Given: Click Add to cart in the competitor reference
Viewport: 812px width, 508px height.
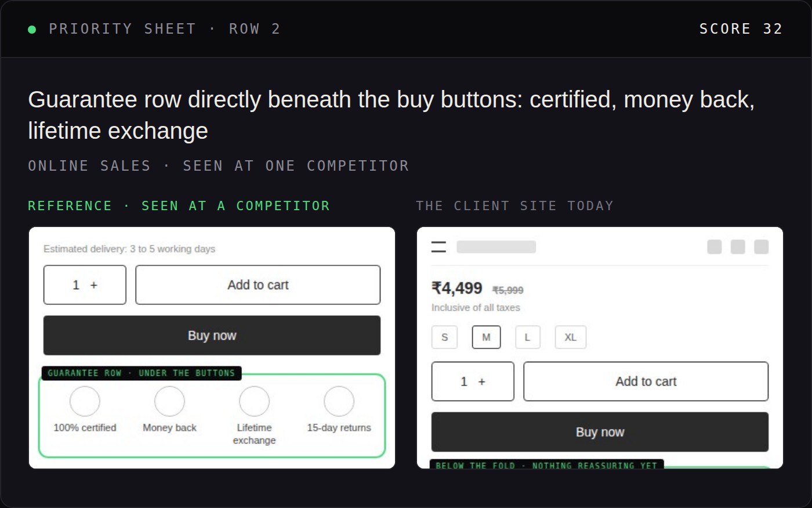Looking at the screenshot, I should pos(258,285).
